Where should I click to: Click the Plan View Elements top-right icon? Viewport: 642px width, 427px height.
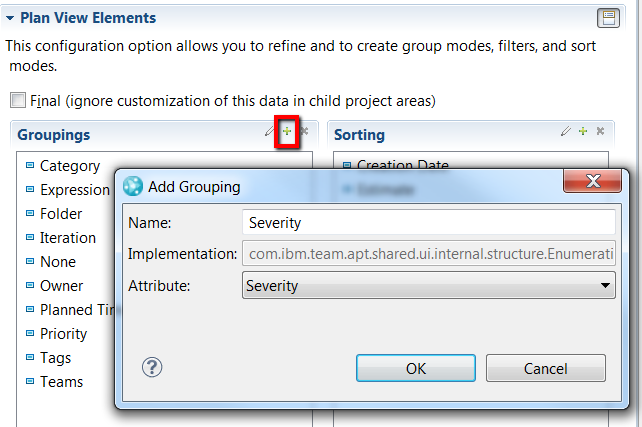[x=608, y=18]
